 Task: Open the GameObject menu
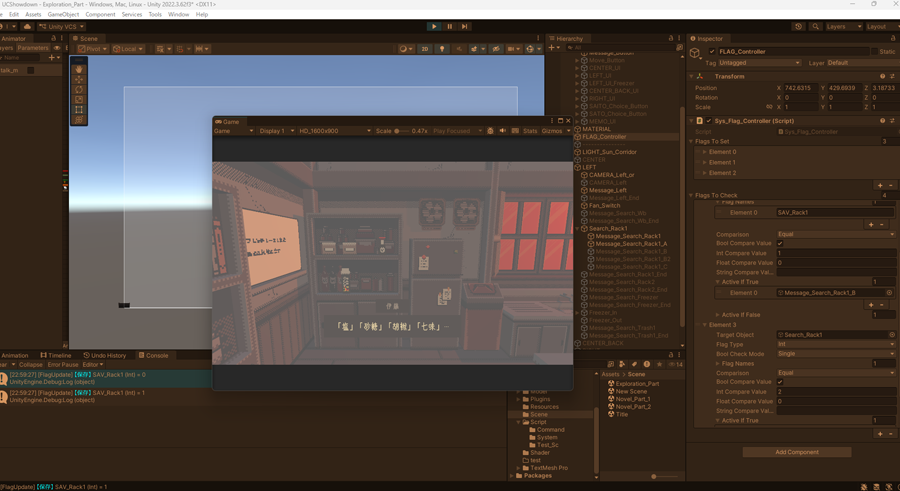pos(63,15)
